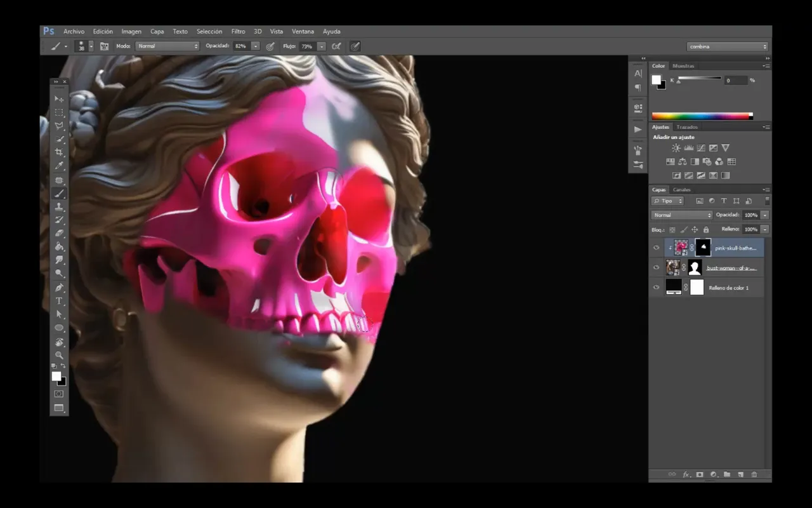Toggle airbrush build-up mode
Image resolution: width=812 pixels, height=508 pixels.
point(336,46)
